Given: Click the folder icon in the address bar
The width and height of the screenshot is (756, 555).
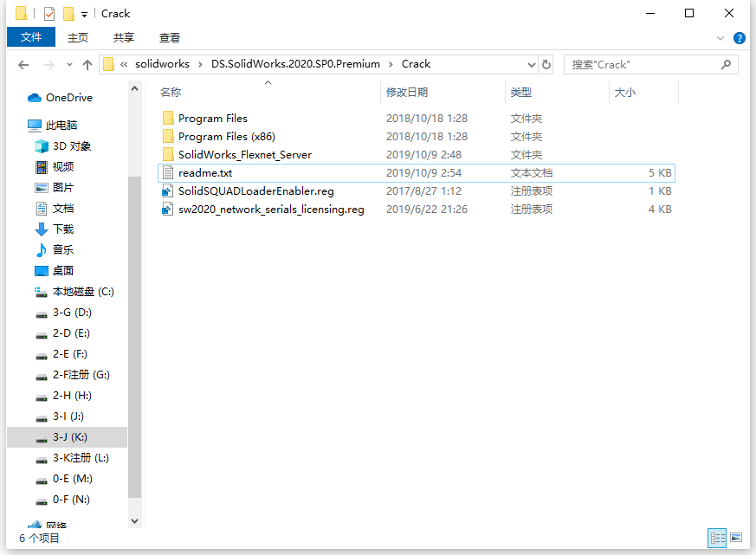Looking at the screenshot, I should pyautogui.click(x=109, y=64).
